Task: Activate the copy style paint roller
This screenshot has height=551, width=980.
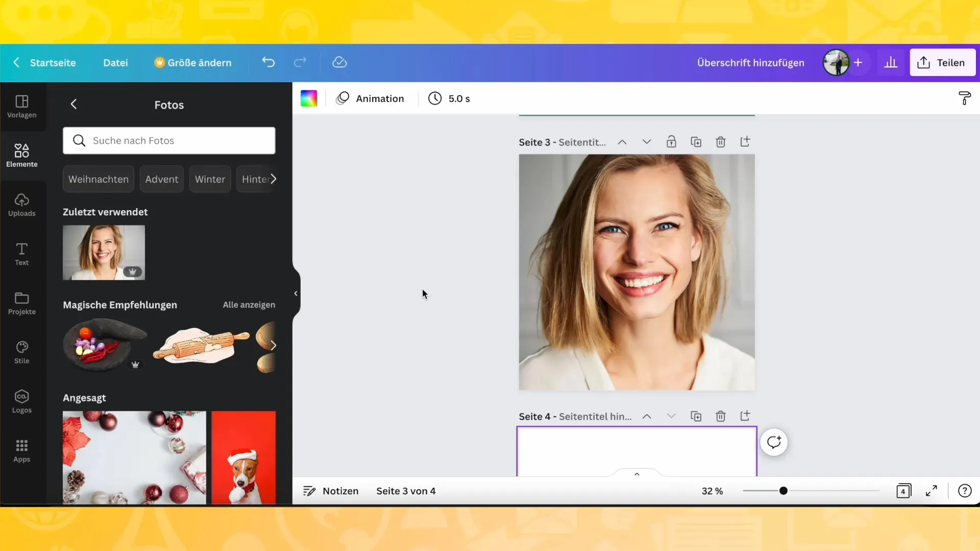Action: 964,98
